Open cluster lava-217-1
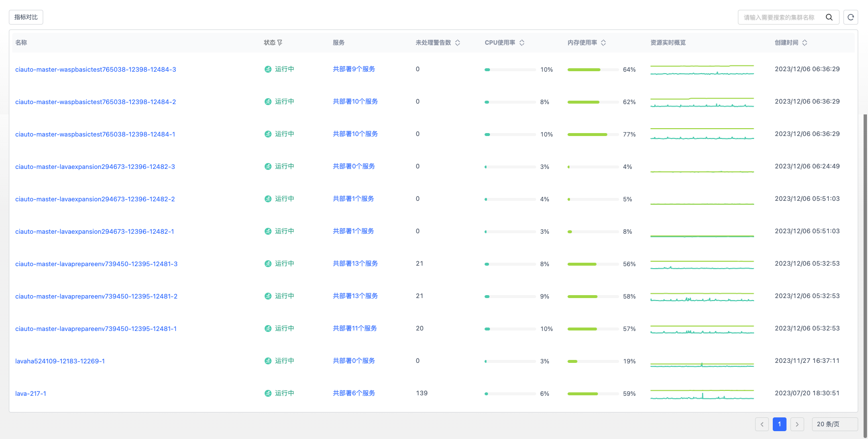The width and height of the screenshot is (868, 439). [x=31, y=393]
